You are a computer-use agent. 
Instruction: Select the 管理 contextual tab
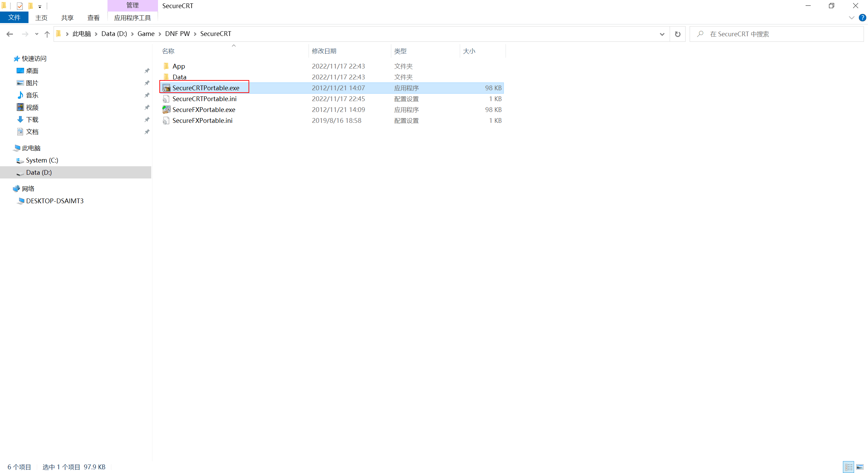[133, 5]
